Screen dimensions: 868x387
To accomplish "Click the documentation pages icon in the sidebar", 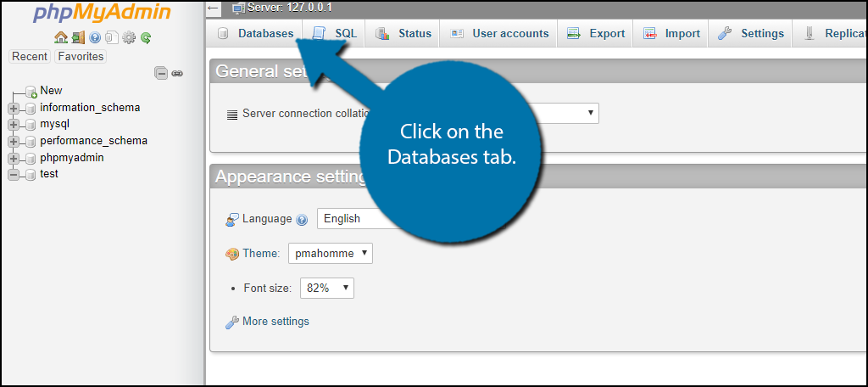I will [111, 37].
